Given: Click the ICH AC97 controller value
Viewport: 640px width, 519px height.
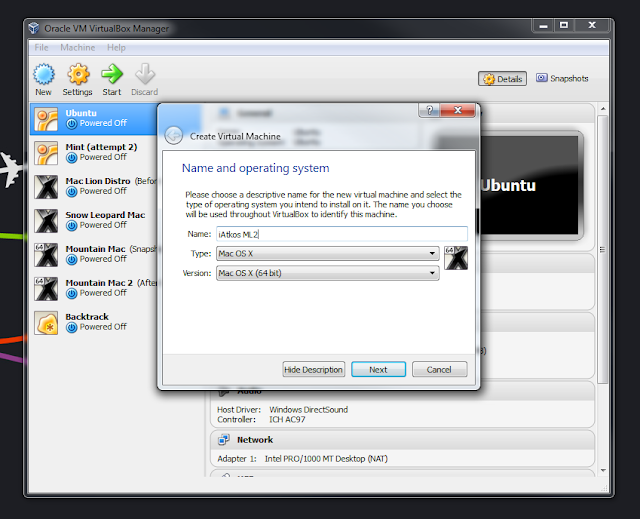Looking at the screenshot, I should 287,419.
